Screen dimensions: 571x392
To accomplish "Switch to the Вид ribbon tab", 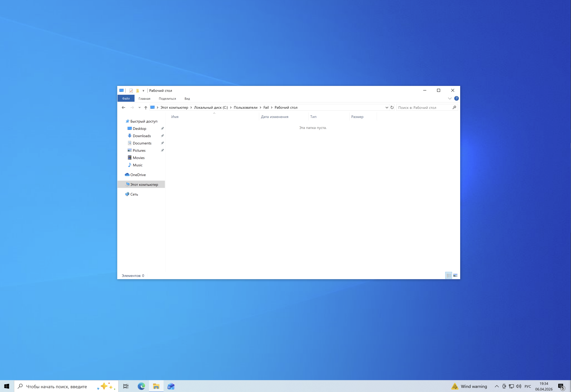I will 187,99.
